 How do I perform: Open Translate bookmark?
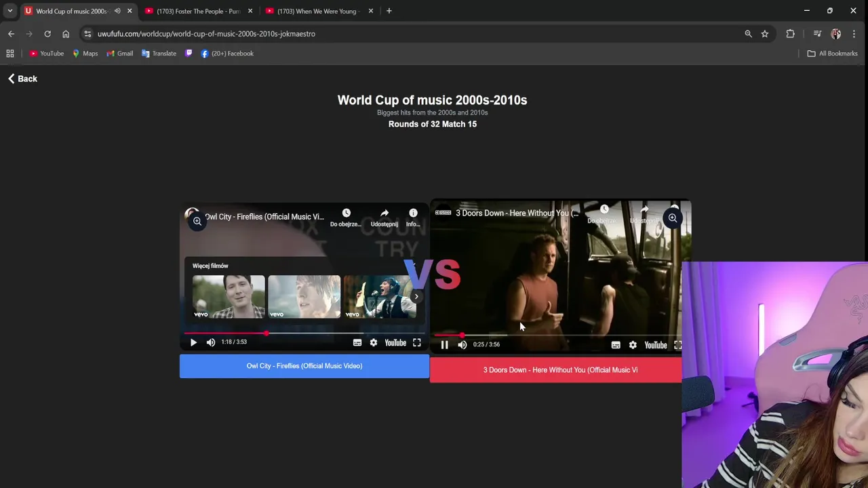pyautogui.click(x=159, y=54)
